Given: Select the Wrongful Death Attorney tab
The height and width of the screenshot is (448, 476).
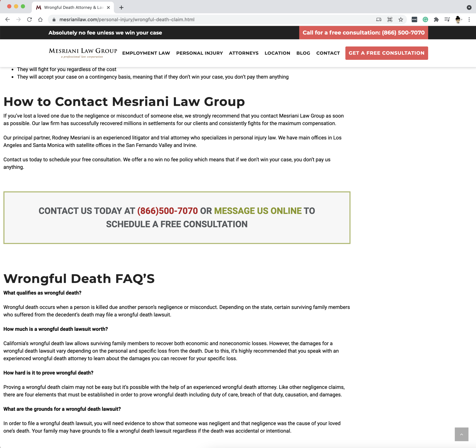Looking at the screenshot, I should pos(73,7).
